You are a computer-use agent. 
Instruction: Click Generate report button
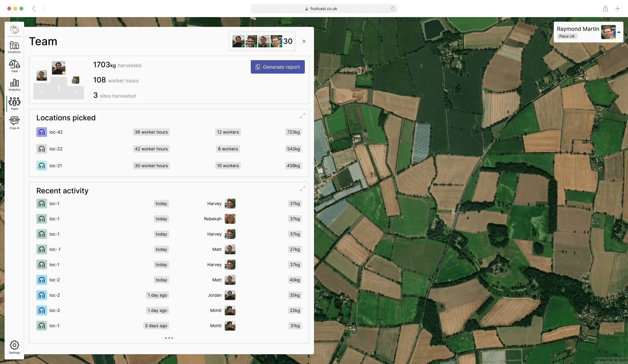point(278,67)
